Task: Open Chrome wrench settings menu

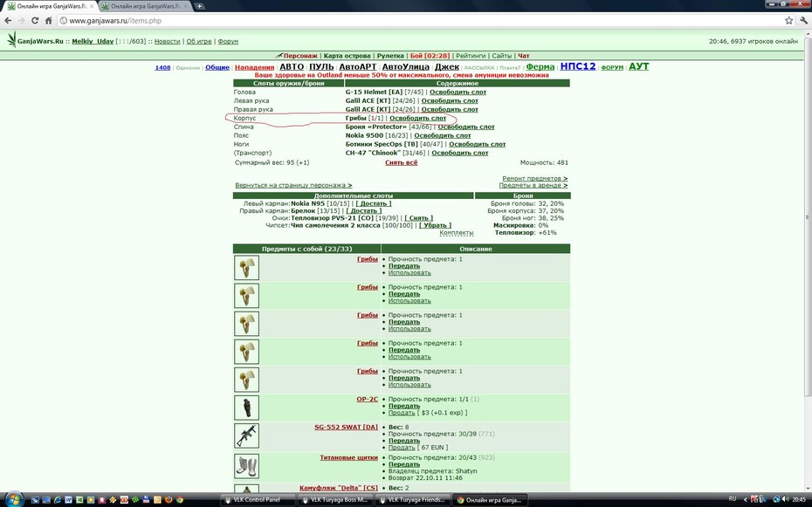Action: pyautogui.click(x=804, y=21)
